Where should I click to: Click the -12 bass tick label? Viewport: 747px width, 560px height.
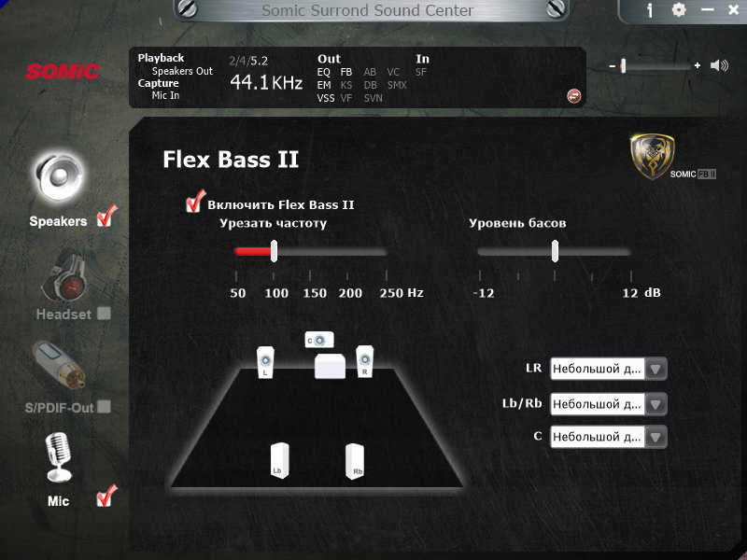click(484, 293)
